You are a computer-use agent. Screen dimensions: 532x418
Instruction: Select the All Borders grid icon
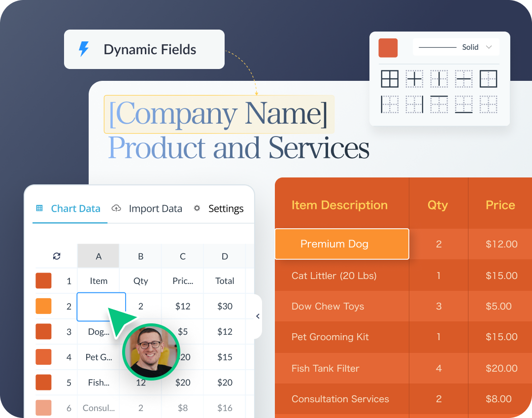[390, 78]
